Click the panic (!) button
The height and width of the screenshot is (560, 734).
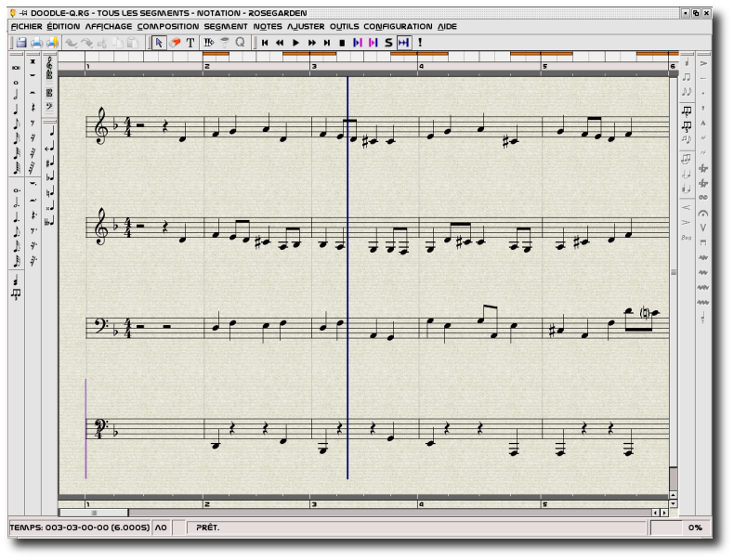click(x=420, y=43)
